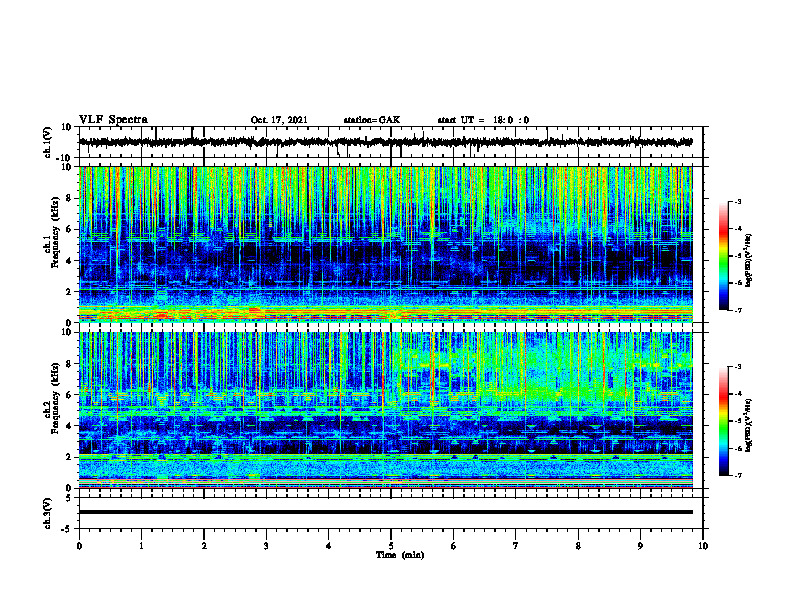
Task: Click the 'VLF Spectra' title text
Action: tap(113, 120)
